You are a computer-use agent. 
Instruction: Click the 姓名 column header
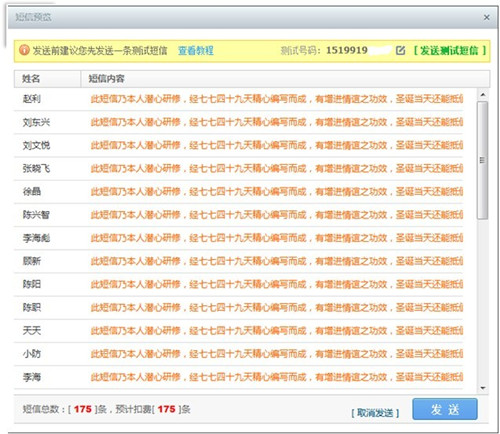pyautogui.click(x=47, y=79)
